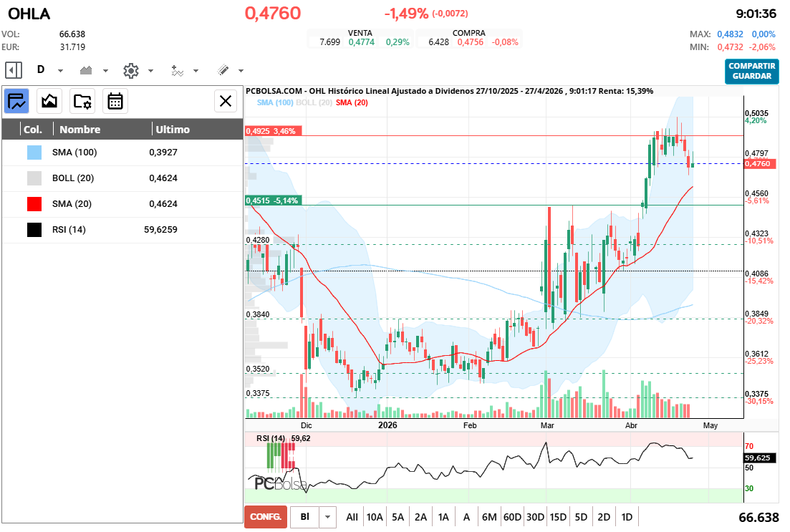Viewport: 790px width, 532px height.
Task: Open the area chart panel icon
Action: pos(49,101)
